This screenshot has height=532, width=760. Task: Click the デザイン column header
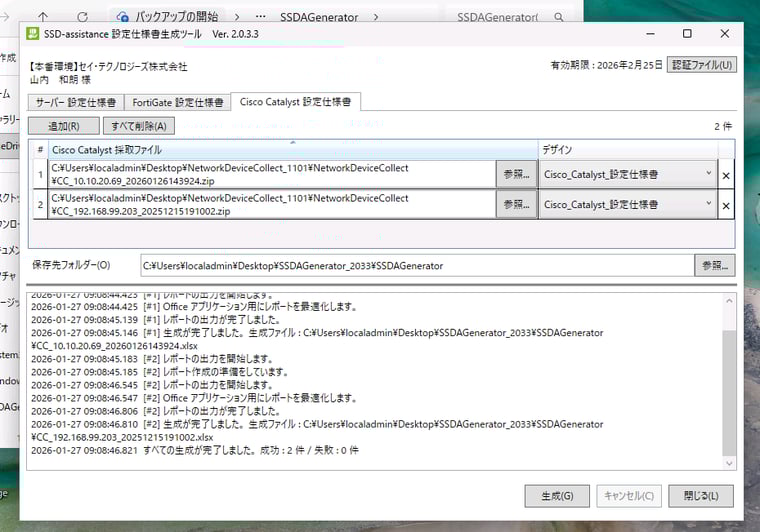628,150
